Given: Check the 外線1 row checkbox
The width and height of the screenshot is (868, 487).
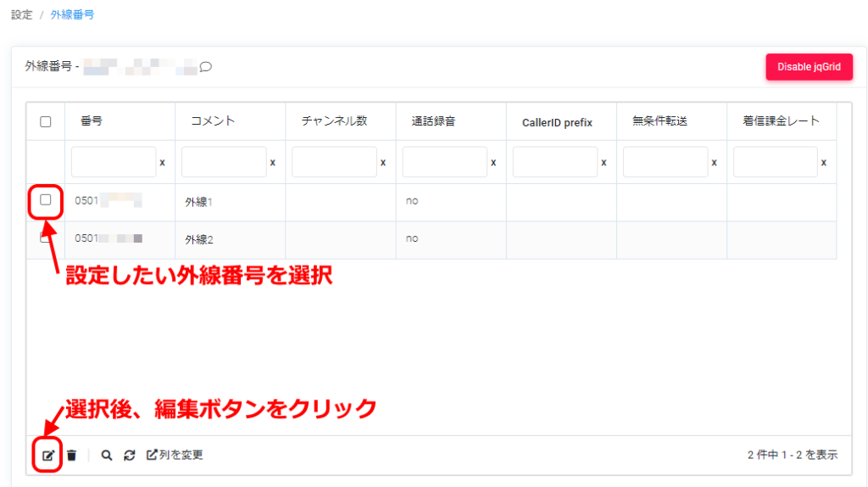Looking at the screenshot, I should click(46, 200).
